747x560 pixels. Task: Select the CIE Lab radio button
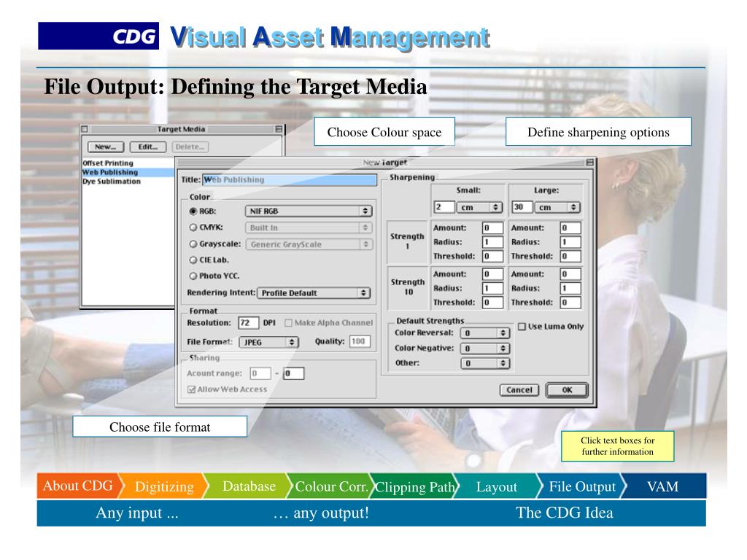tap(193, 260)
